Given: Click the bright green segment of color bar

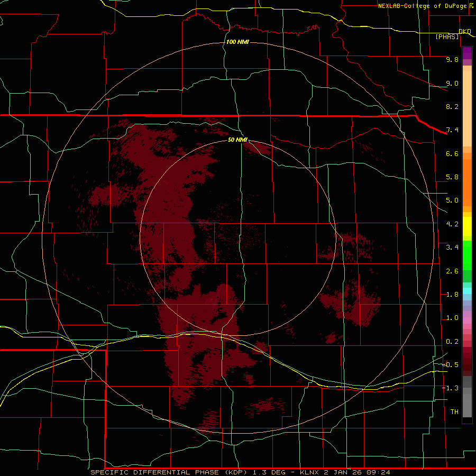Looking at the screenshot, I should click(467, 255).
